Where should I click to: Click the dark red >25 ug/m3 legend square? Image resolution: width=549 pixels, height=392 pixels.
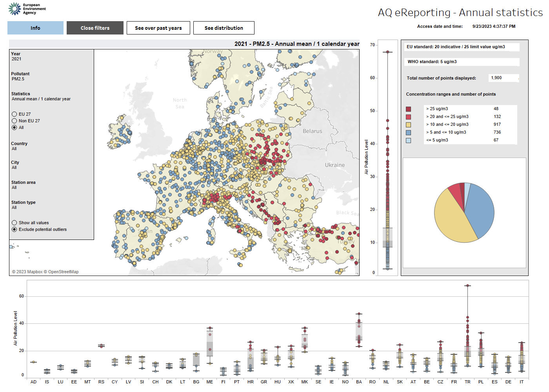[408, 109]
